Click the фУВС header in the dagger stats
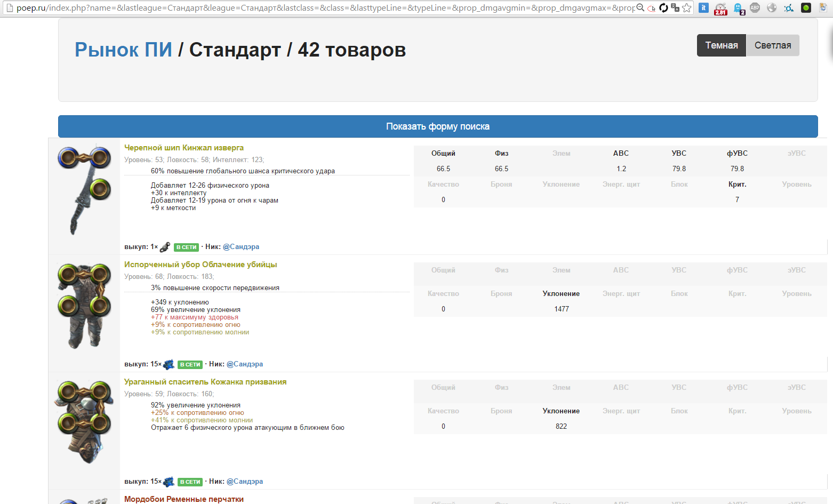 [x=737, y=154]
